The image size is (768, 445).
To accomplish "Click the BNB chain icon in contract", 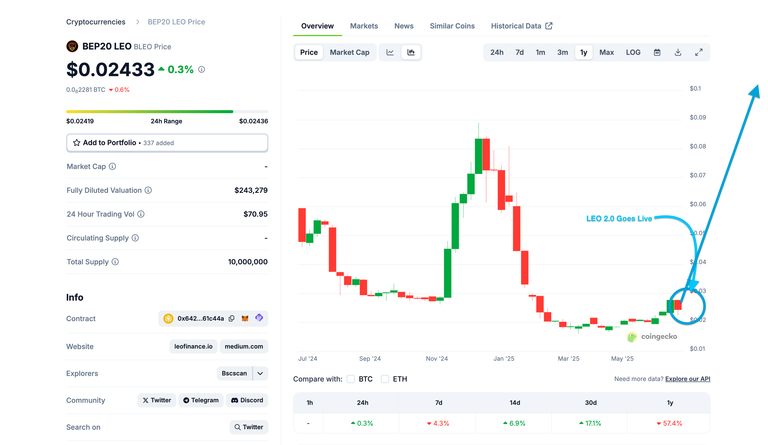I will pos(168,319).
